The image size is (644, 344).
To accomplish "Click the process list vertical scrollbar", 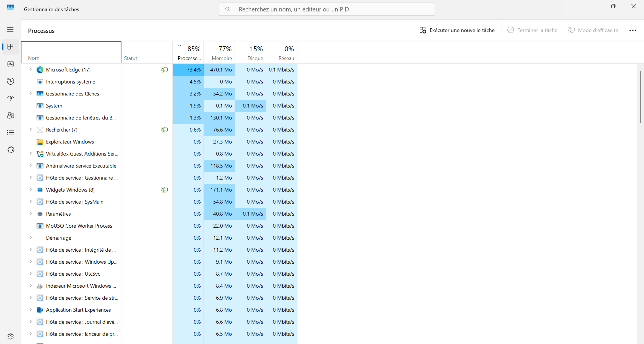I will [640, 97].
